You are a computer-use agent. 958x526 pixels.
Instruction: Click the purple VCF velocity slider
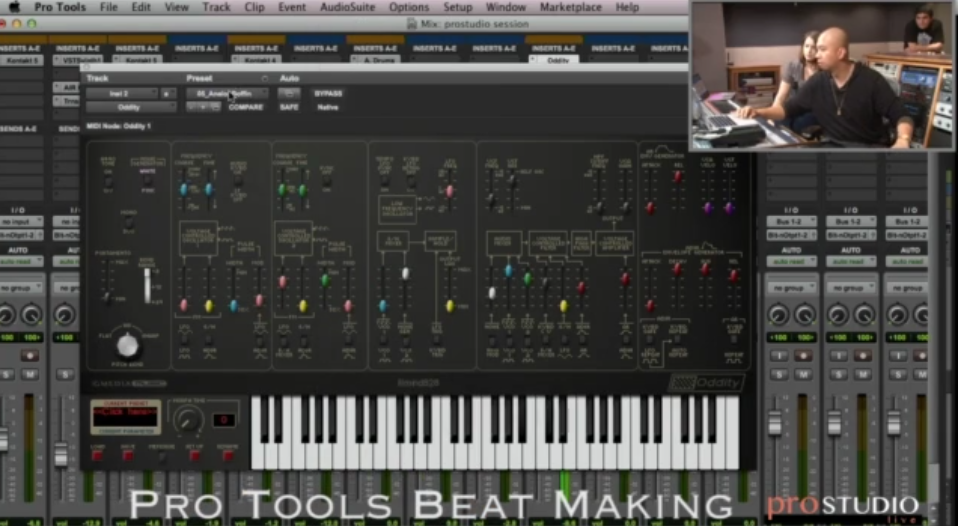point(729,208)
